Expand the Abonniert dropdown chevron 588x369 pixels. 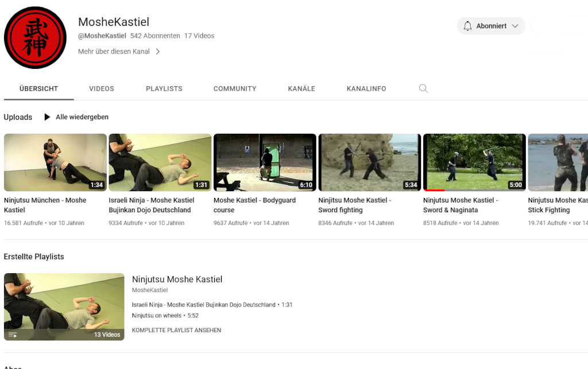(x=515, y=26)
